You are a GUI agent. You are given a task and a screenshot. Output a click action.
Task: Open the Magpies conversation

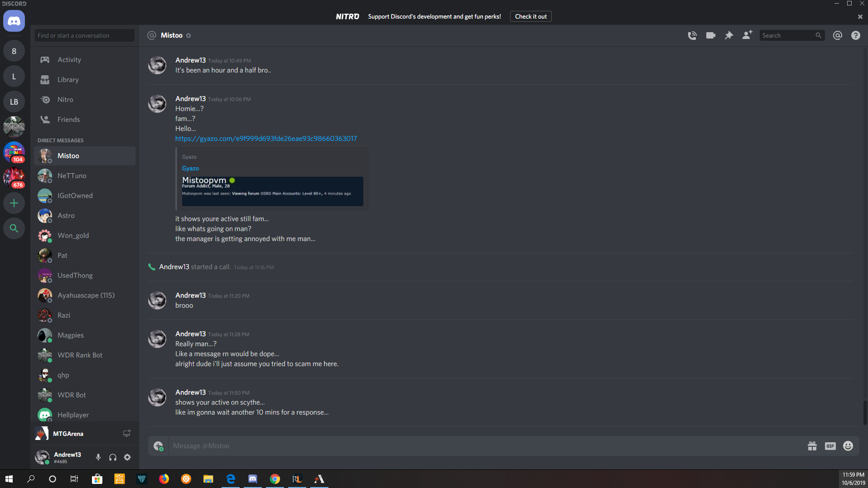[85, 335]
